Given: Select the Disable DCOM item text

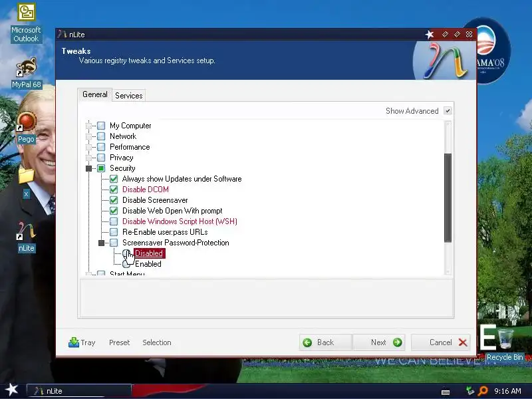Looking at the screenshot, I should pos(146,190).
